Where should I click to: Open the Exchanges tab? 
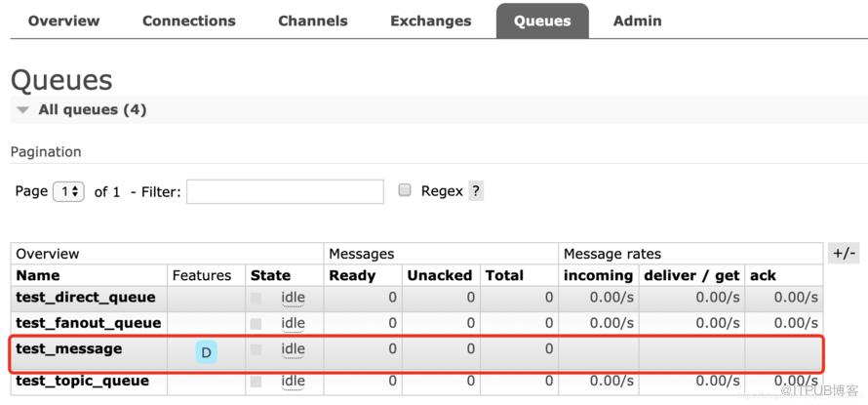click(x=431, y=21)
